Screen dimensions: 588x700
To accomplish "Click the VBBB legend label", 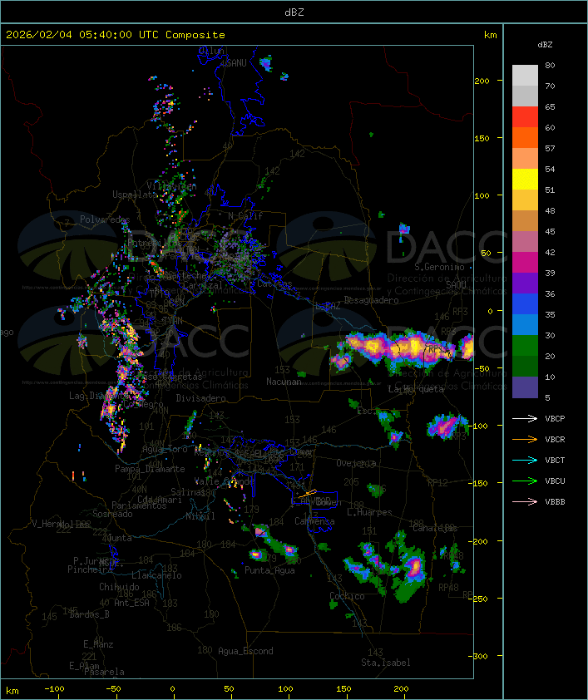I will [555, 502].
